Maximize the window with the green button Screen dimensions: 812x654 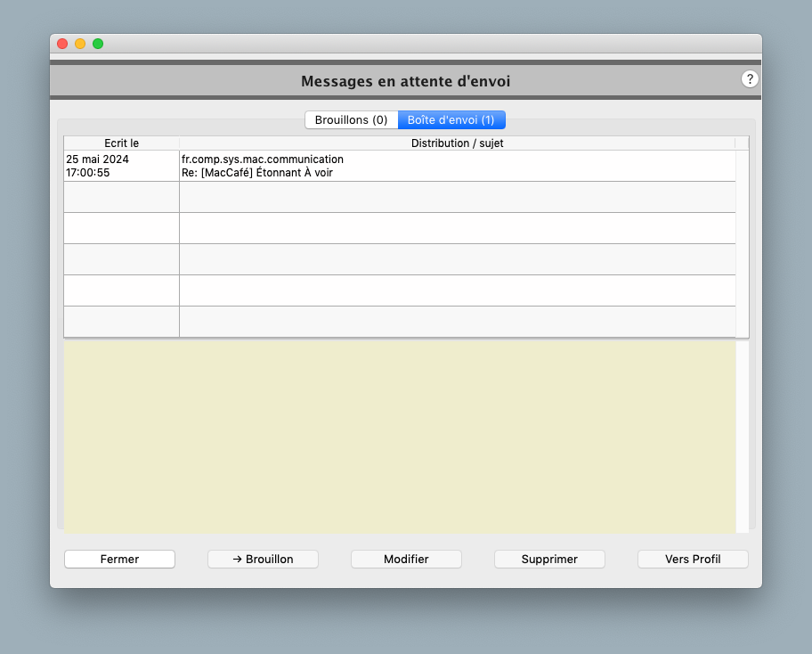point(98,44)
